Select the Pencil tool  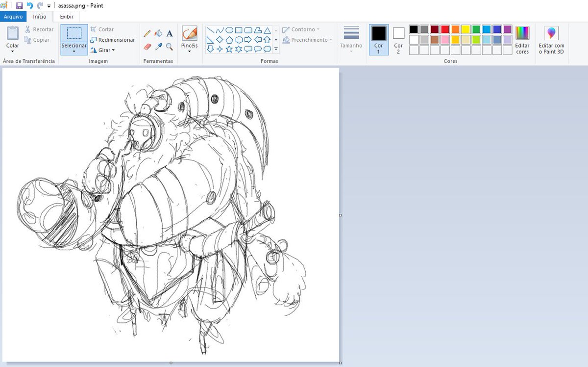point(147,33)
